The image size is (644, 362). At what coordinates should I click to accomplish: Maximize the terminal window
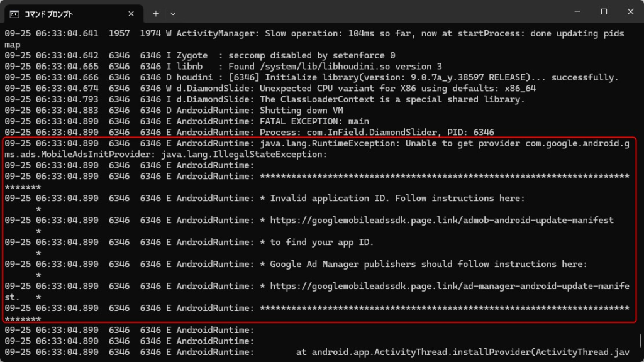[604, 12]
